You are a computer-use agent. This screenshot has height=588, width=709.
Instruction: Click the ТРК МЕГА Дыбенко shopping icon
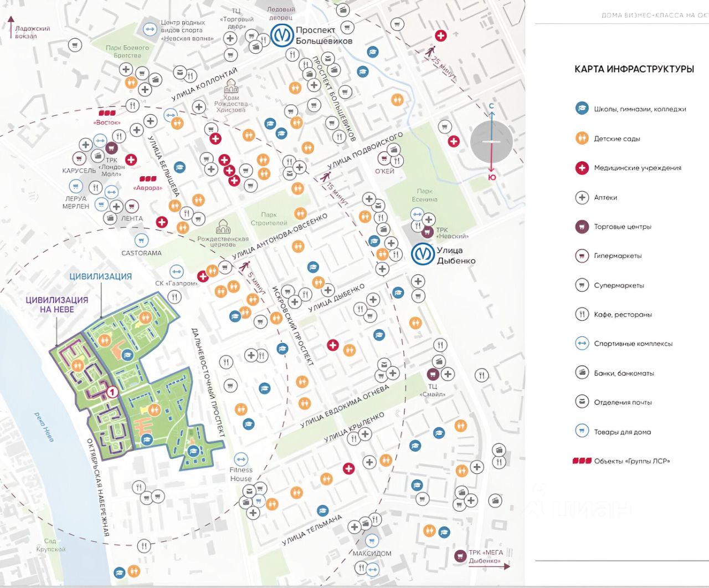(x=460, y=556)
